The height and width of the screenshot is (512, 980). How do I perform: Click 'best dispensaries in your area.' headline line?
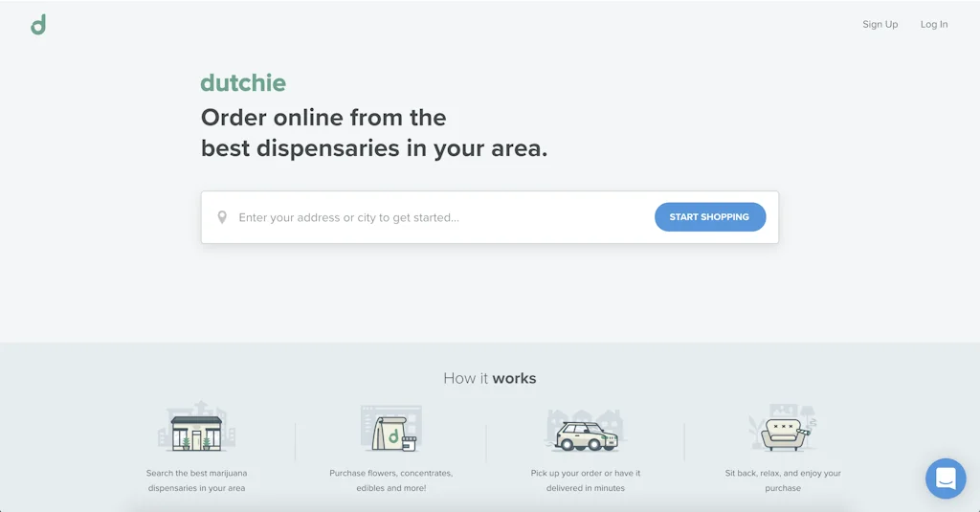[x=374, y=148]
